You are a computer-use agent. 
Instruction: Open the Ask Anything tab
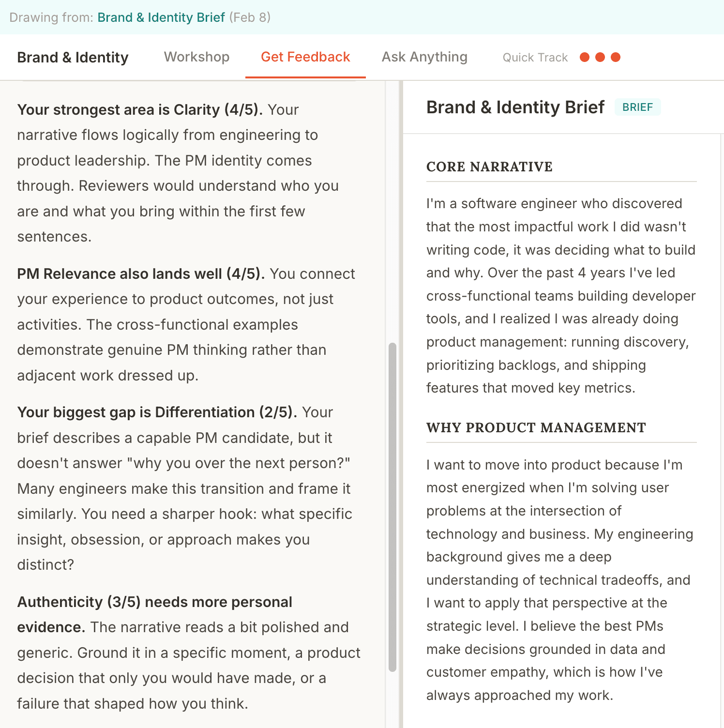click(x=424, y=57)
